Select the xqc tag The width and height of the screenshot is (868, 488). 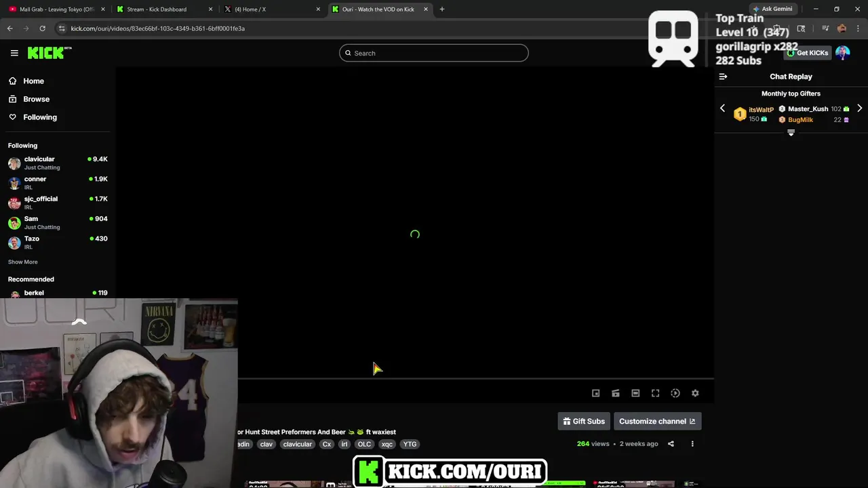click(387, 444)
